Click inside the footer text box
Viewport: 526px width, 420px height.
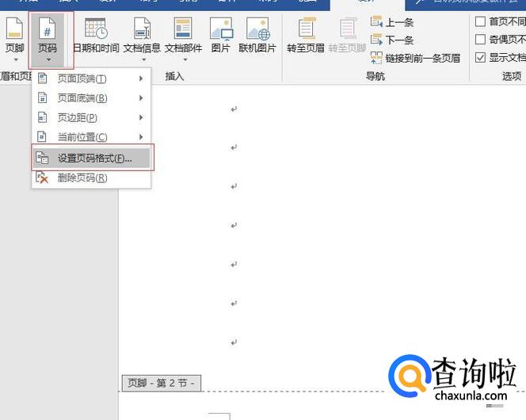(x=219, y=417)
